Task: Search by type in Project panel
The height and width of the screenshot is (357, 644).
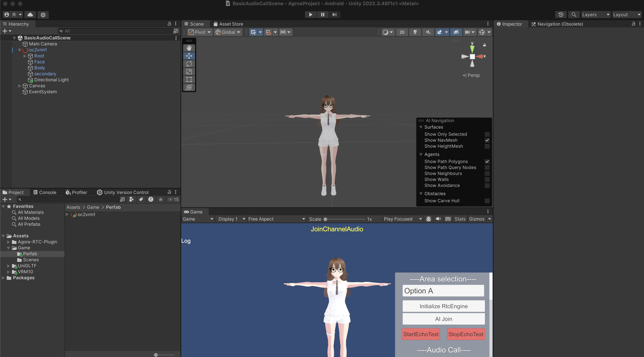Action: coord(131,199)
